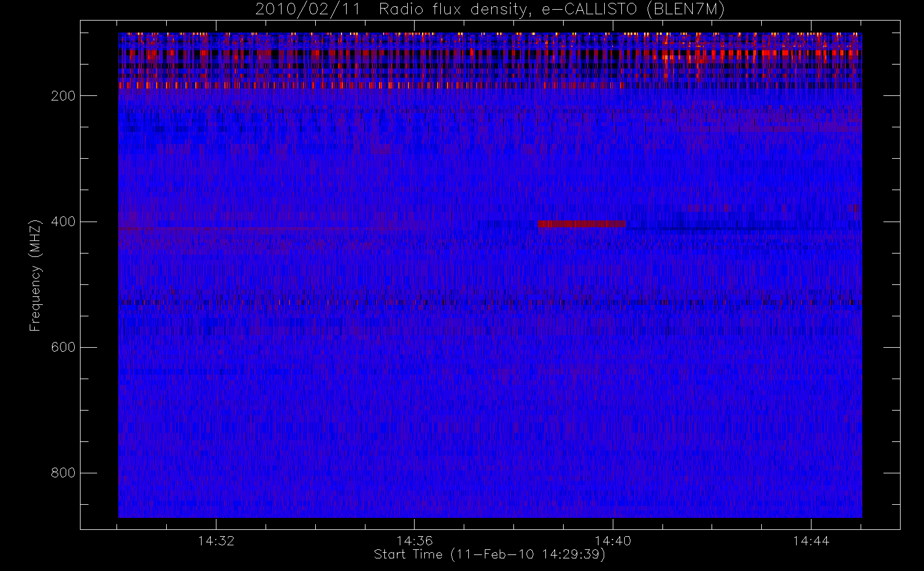924x571 pixels.
Task: Click the 200 frequency tick label
Action: pos(63,96)
